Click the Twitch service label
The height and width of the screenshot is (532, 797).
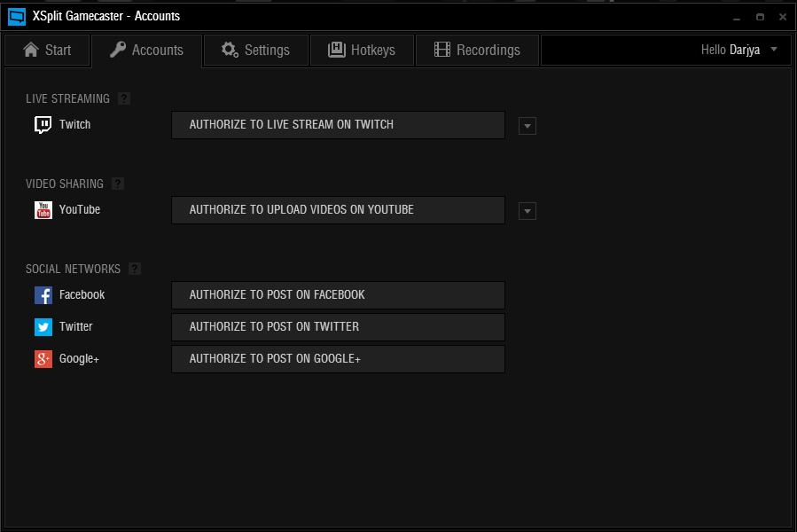click(74, 125)
